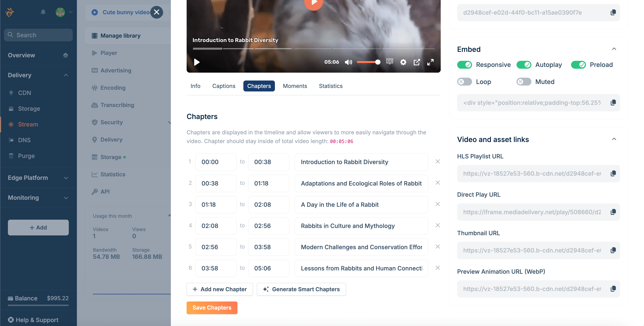The image size is (644, 326).
Task: Save the video chapters
Action: 212,308
